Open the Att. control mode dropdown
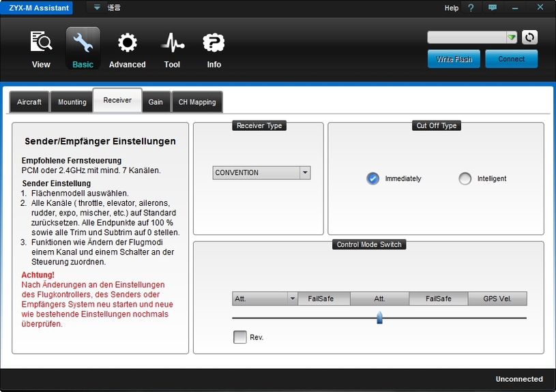The height and width of the screenshot is (392, 556). pyautogui.click(x=292, y=299)
